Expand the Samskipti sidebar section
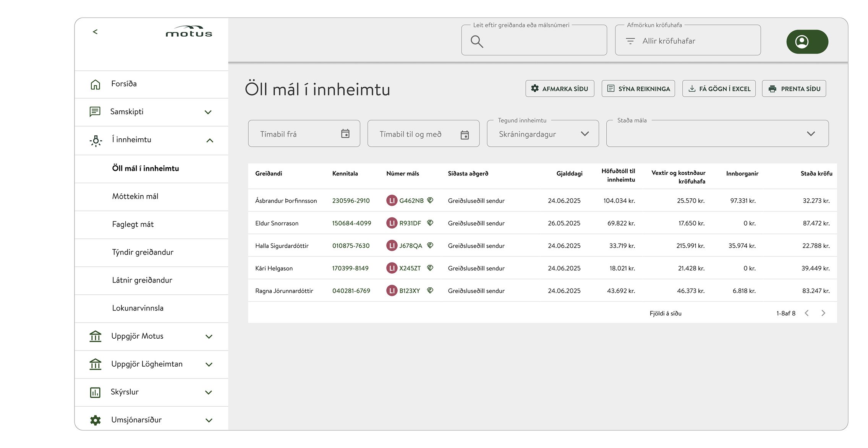Screen dimensions: 868x448 [x=208, y=112]
